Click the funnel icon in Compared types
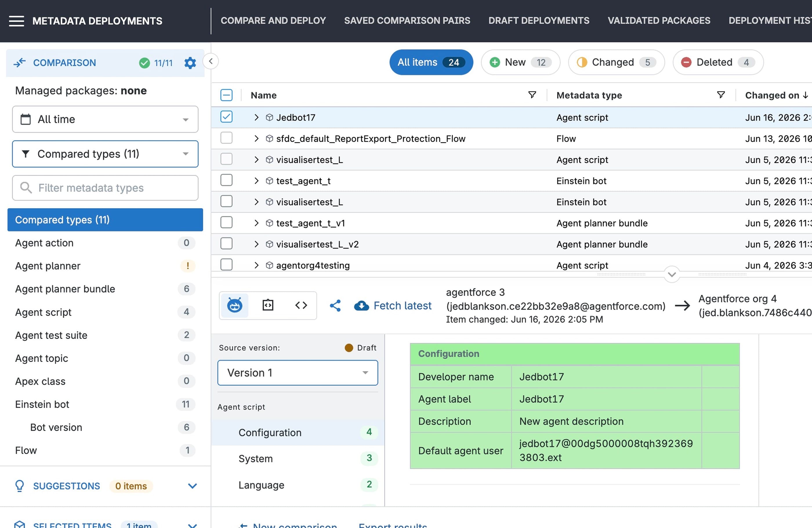812x528 pixels. [x=26, y=154]
